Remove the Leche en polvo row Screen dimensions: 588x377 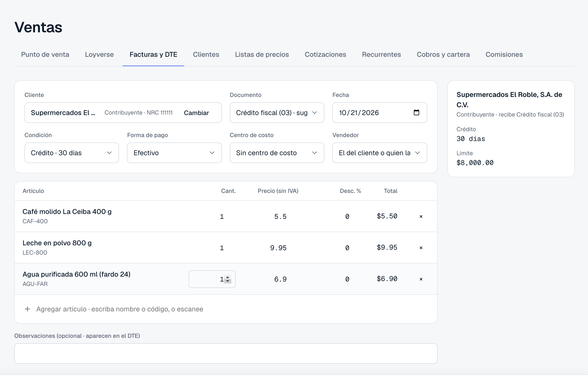[x=421, y=248]
